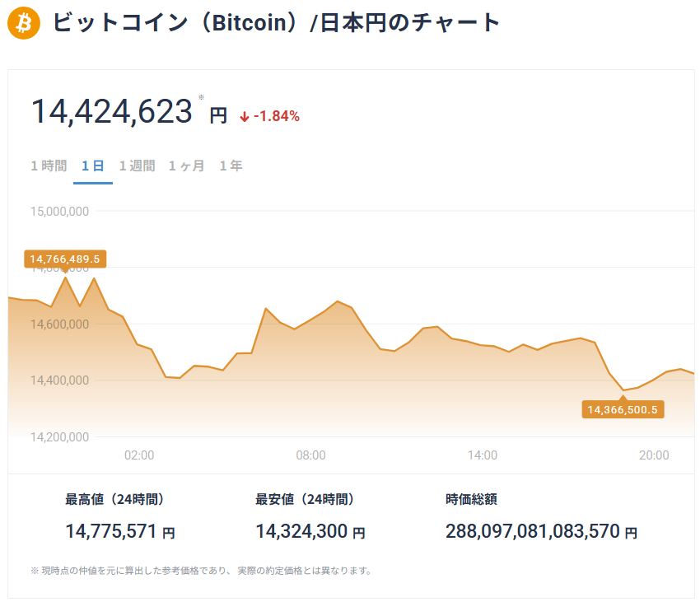Click the 24-hour low value 14,324,300

point(301,532)
